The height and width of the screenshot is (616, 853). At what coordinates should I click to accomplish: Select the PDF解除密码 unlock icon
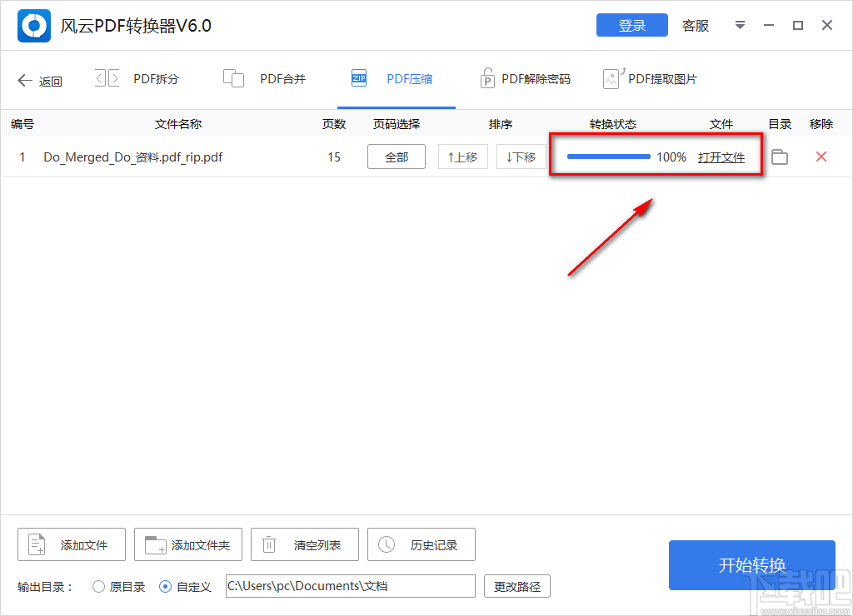point(487,77)
